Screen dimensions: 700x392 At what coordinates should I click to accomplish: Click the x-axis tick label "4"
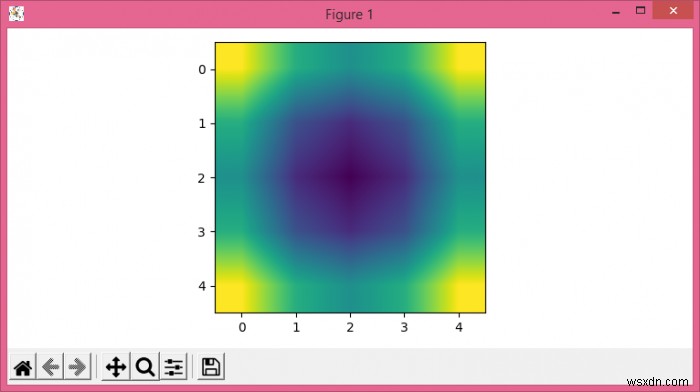(458, 328)
